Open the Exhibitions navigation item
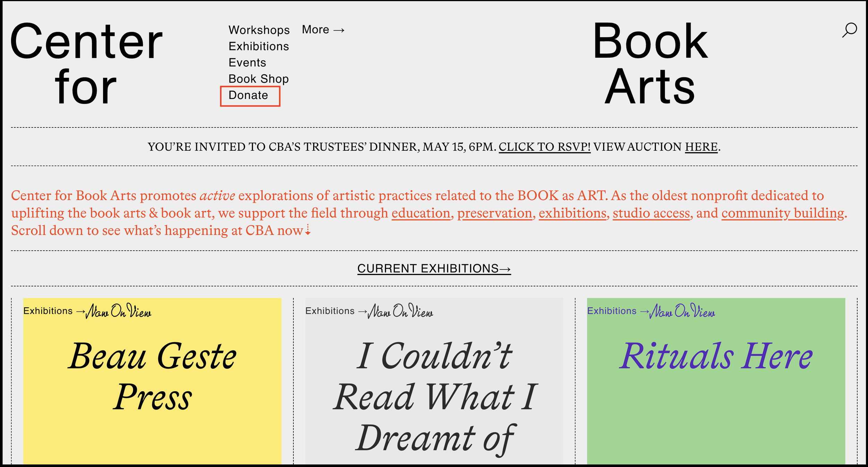This screenshot has width=868, height=467. coord(259,47)
